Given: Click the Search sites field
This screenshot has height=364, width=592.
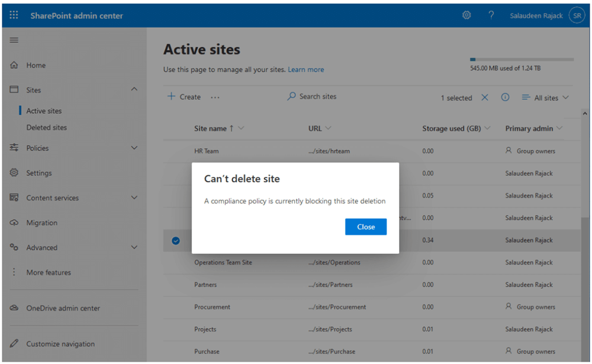Looking at the screenshot, I should coord(317,96).
